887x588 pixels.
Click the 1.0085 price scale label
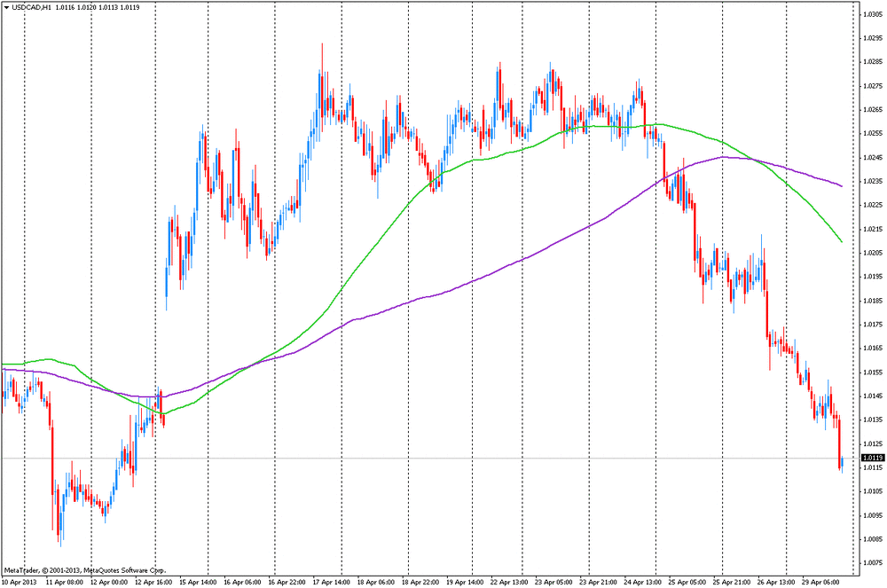click(874, 539)
